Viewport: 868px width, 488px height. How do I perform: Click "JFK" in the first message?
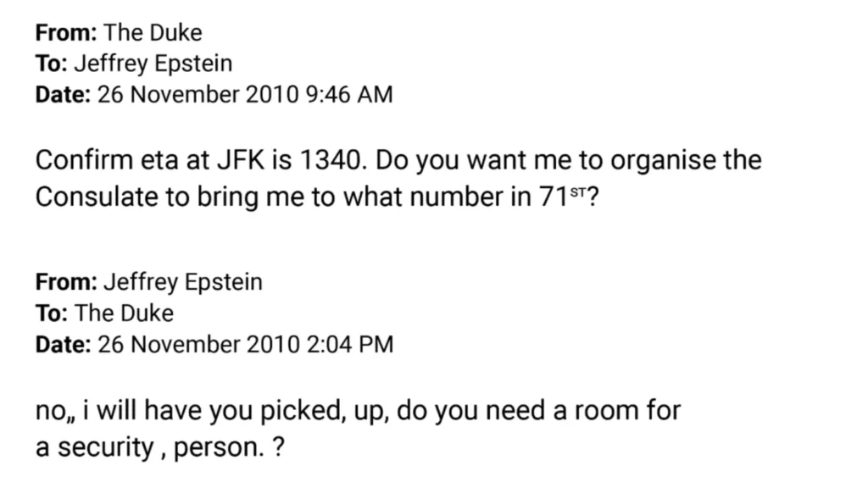(x=254, y=160)
